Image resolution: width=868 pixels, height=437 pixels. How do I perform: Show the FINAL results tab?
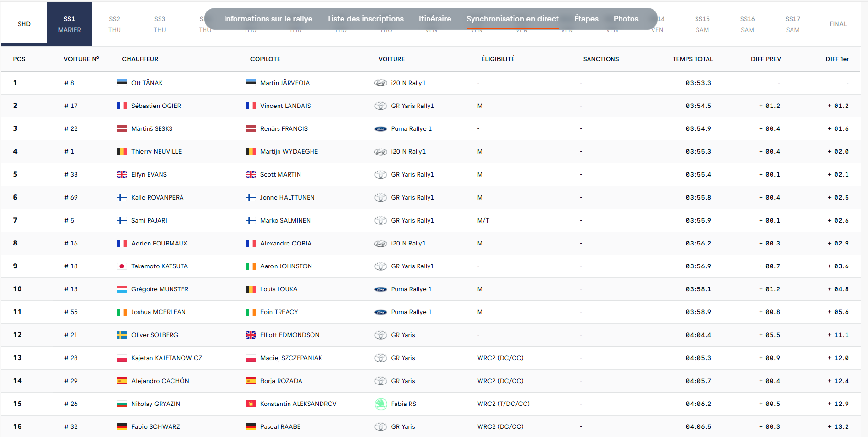tap(838, 24)
